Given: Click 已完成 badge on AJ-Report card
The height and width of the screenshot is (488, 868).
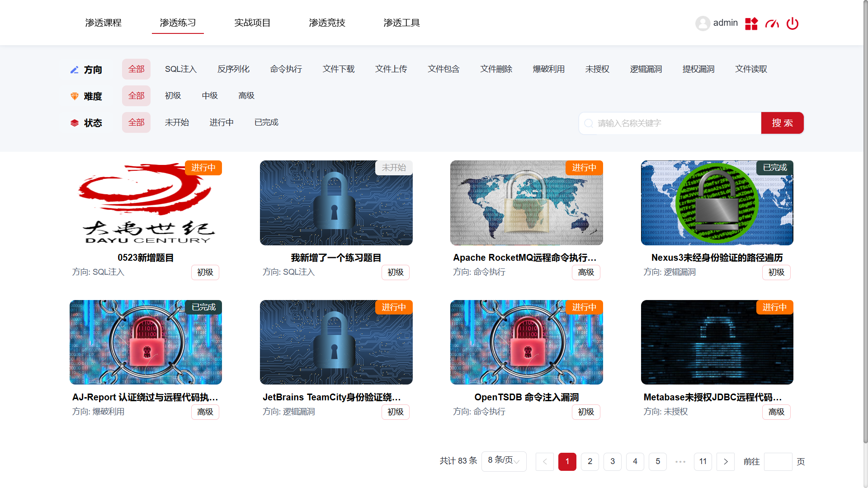Looking at the screenshot, I should click(x=203, y=307).
